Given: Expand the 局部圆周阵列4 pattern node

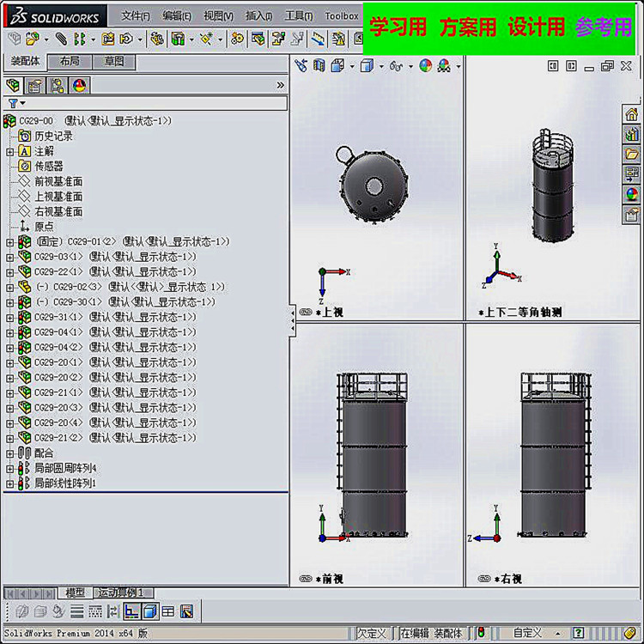Looking at the screenshot, I should pyautogui.click(x=9, y=469).
